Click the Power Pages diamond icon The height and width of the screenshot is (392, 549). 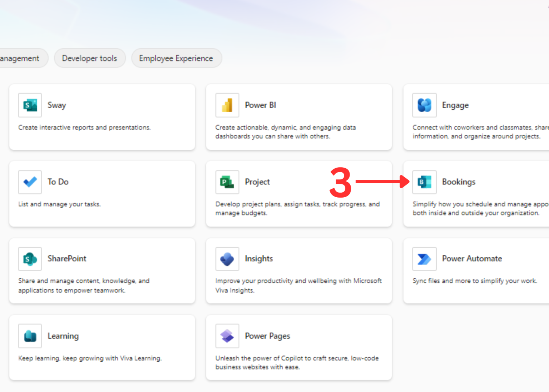pyautogui.click(x=227, y=336)
